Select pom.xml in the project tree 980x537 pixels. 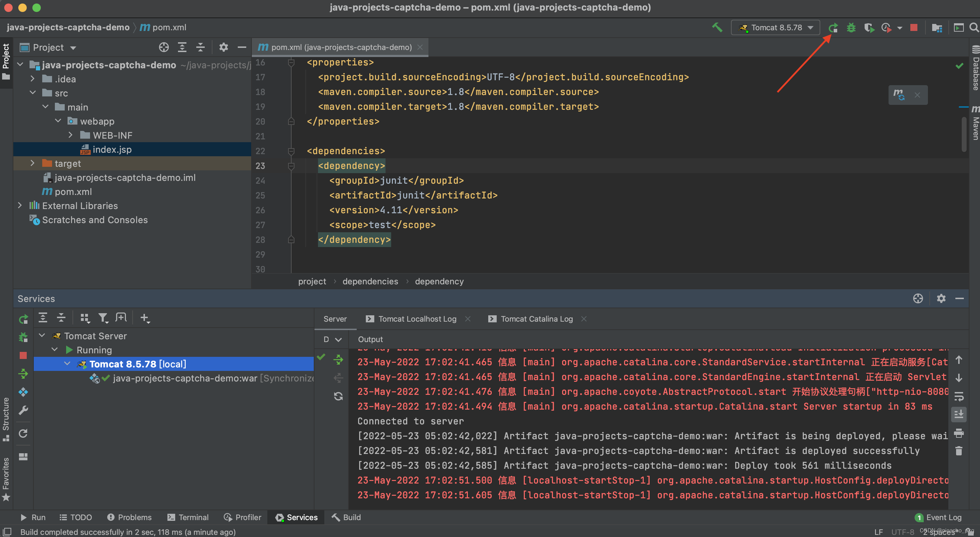(73, 191)
